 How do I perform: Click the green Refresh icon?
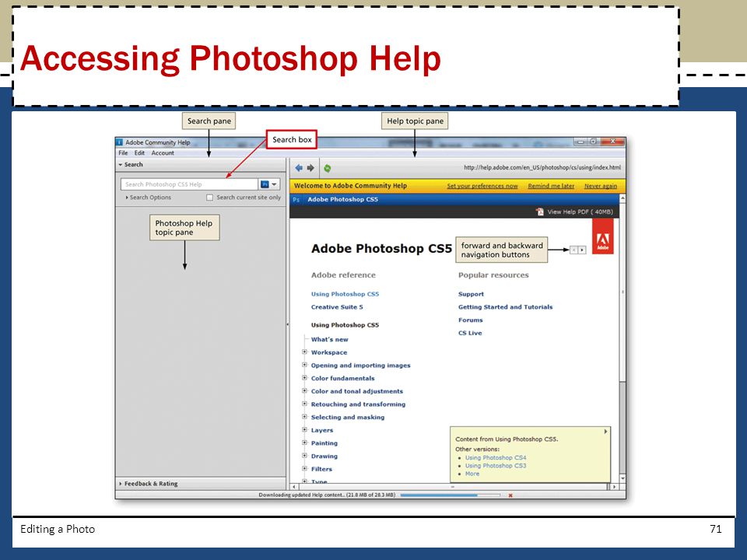328,168
